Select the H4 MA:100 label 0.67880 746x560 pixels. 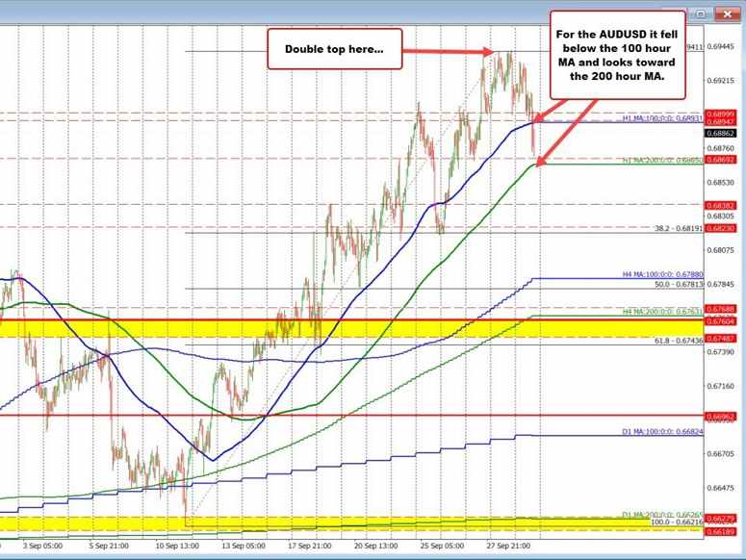coord(663,275)
